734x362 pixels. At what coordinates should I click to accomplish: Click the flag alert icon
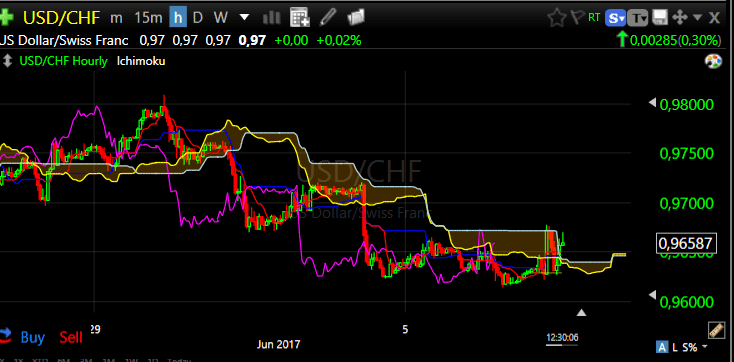click(579, 18)
